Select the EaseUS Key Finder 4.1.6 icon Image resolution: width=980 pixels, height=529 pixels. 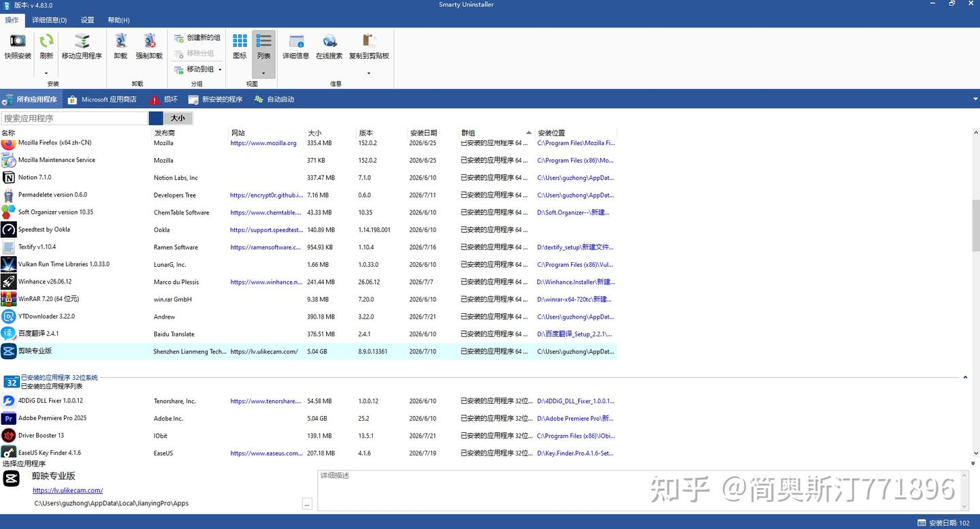(8, 453)
